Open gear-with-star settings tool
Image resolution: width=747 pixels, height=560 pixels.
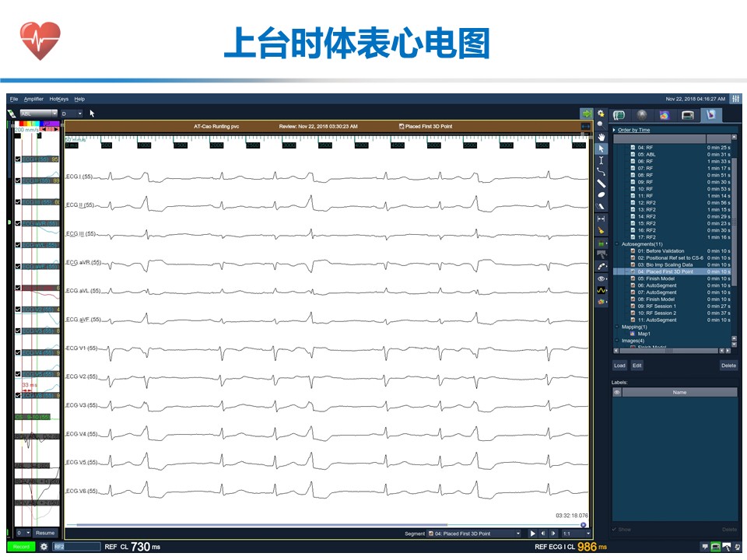point(601,114)
